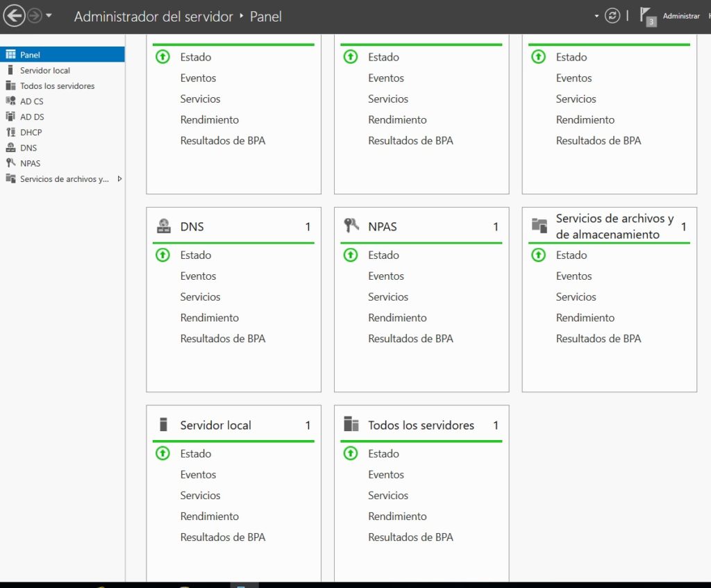This screenshot has height=588, width=711.
Task: Select DHCP in the sidebar
Action: [31, 132]
